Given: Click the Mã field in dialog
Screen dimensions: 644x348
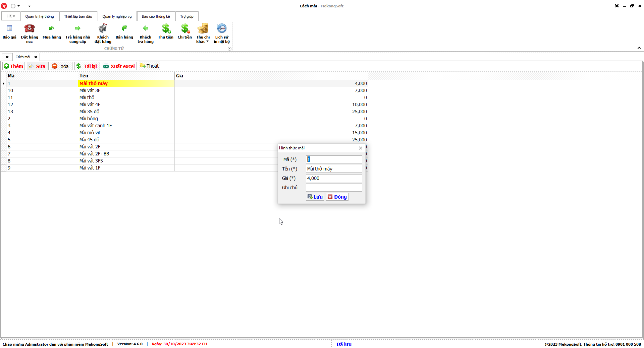Looking at the screenshot, I should point(334,159).
